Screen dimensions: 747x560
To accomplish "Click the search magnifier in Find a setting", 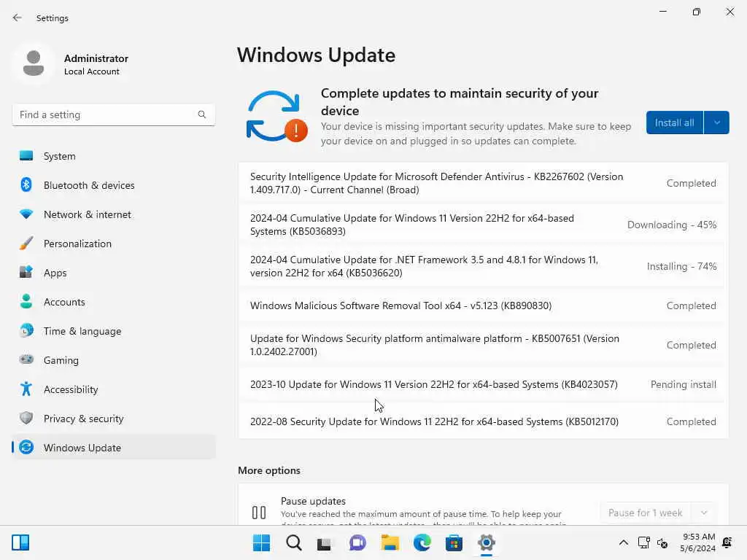I will [202, 114].
